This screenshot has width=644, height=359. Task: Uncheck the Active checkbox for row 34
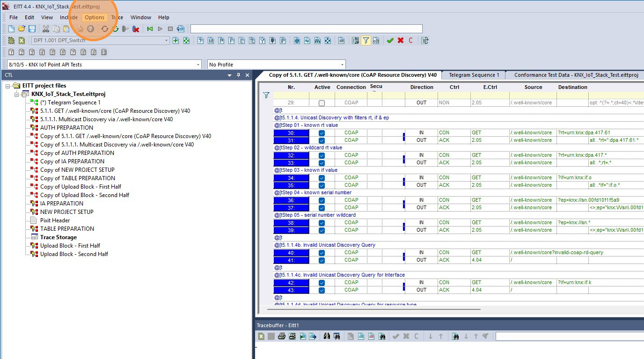pyautogui.click(x=322, y=178)
